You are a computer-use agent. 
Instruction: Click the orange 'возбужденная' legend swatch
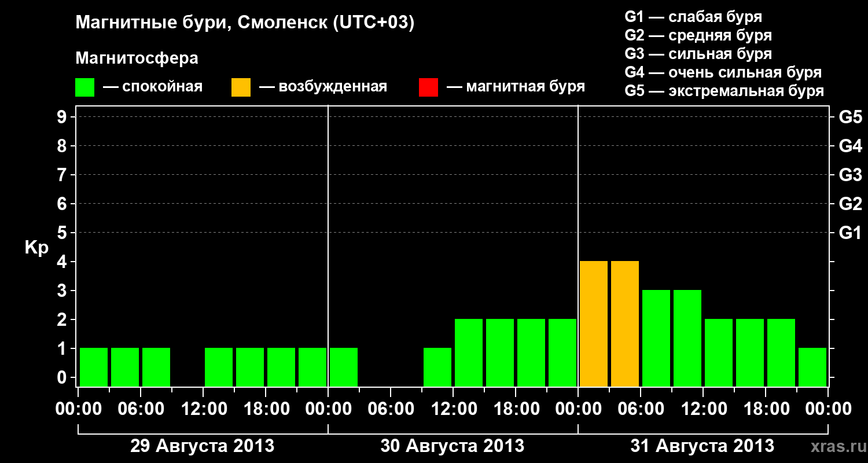241,87
